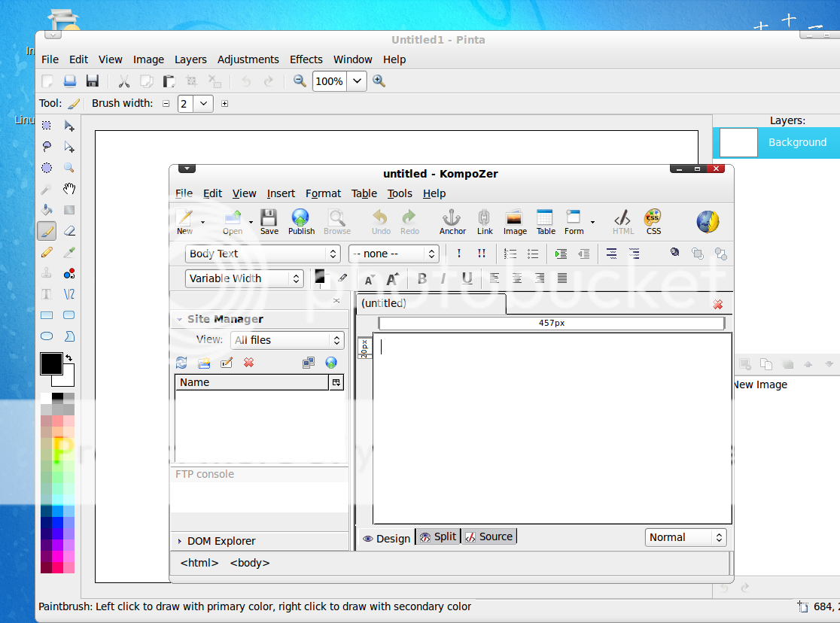Screen dimensions: 840x623
Task: Select the Eraser tool in Pinta
Action: 69,232
